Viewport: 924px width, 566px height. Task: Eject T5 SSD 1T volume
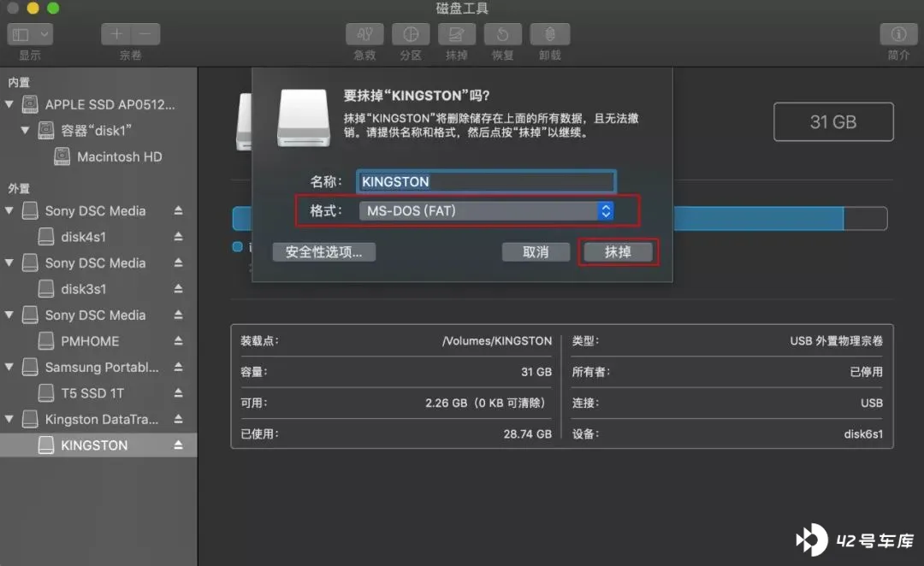(178, 392)
